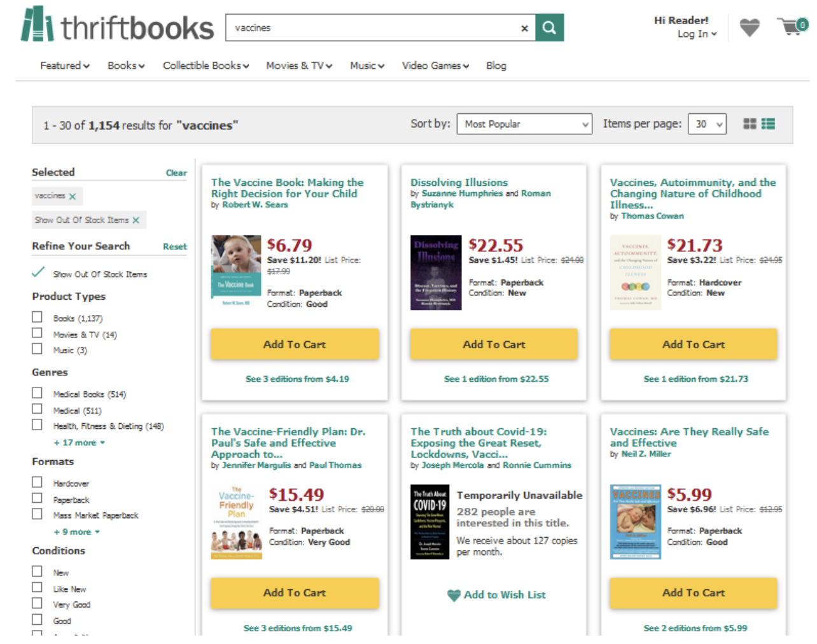Select Mass Market Paperback format

pos(38,514)
